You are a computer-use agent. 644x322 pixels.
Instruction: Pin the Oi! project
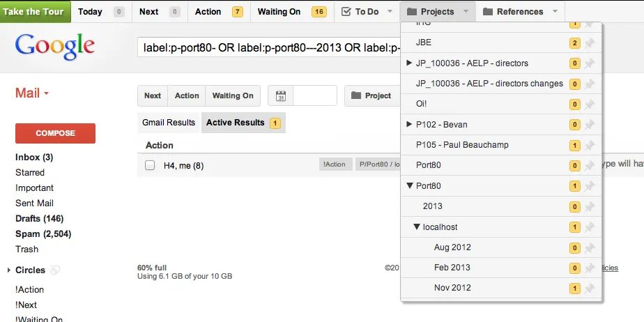pos(590,105)
